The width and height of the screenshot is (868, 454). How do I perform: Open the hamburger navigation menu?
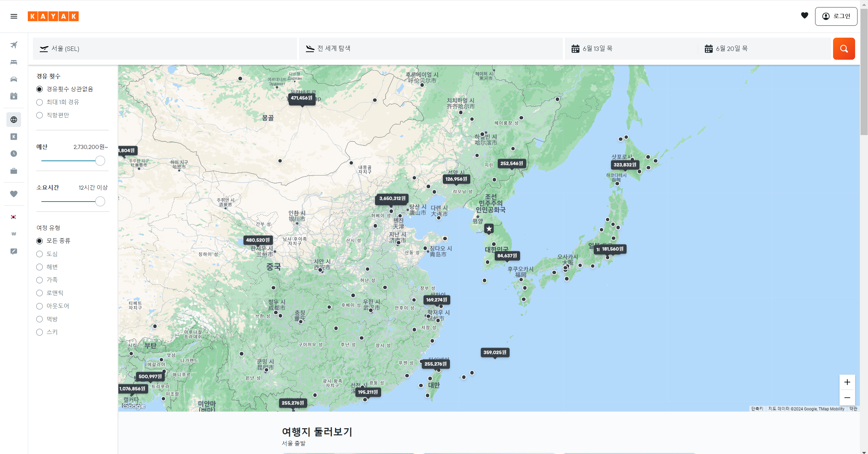14,16
